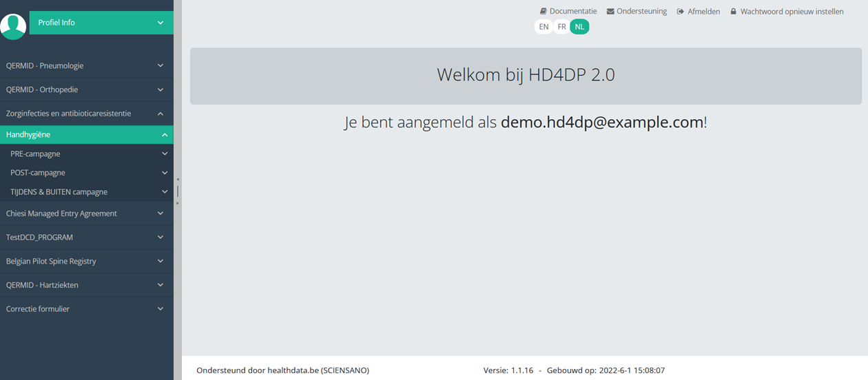This screenshot has width=868, height=380.
Task: Click the Documentatie book icon
Action: (x=543, y=12)
